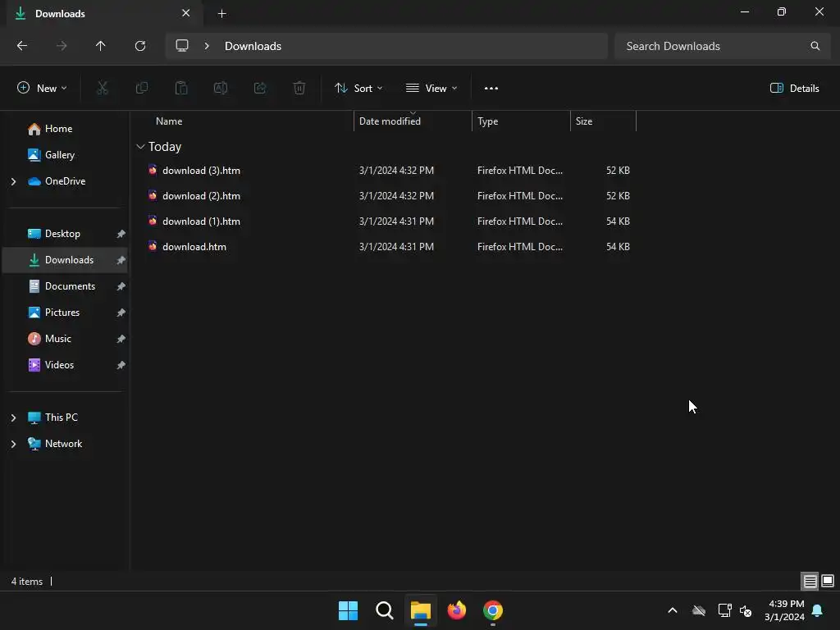Click the taskbar clock showing 4:39 PM
Screen dimensions: 840x630
tap(784, 610)
